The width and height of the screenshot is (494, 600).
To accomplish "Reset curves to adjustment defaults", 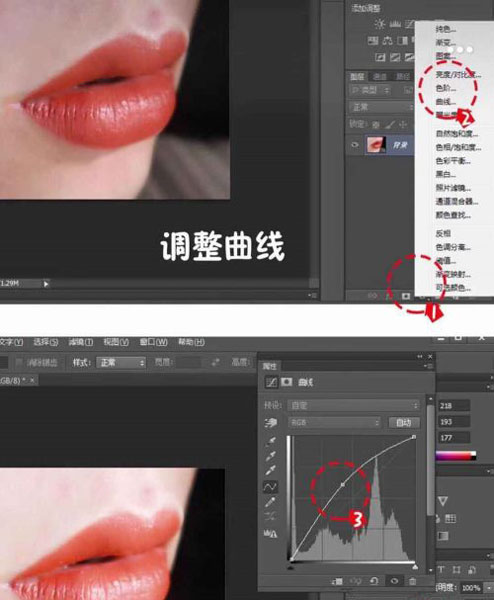I will tap(374, 581).
